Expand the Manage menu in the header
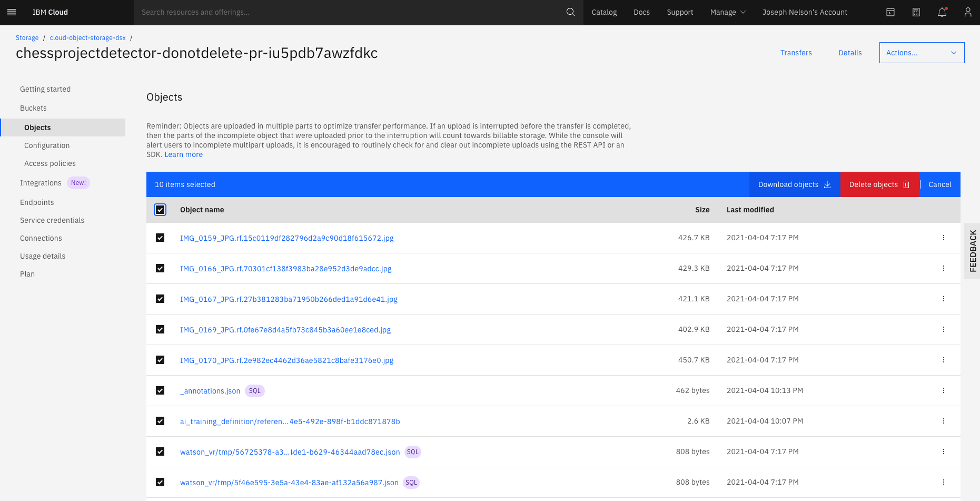This screenshot has width=980, height=501. 727,12
